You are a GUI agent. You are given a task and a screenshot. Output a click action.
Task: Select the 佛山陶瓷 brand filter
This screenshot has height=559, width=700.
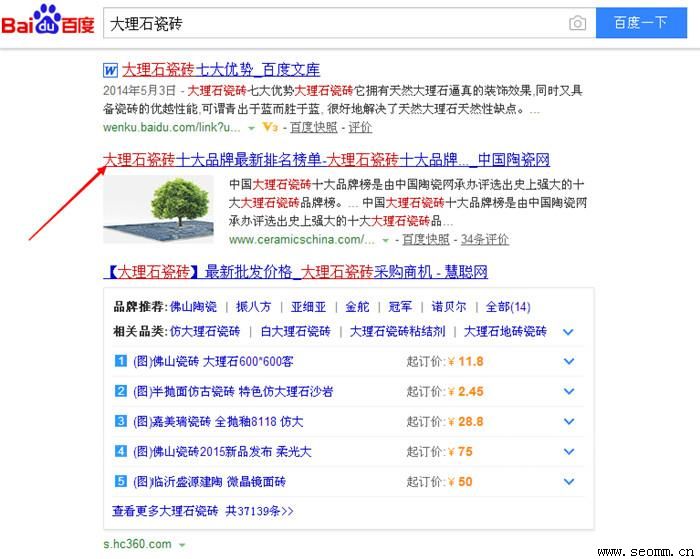[193, 307]
